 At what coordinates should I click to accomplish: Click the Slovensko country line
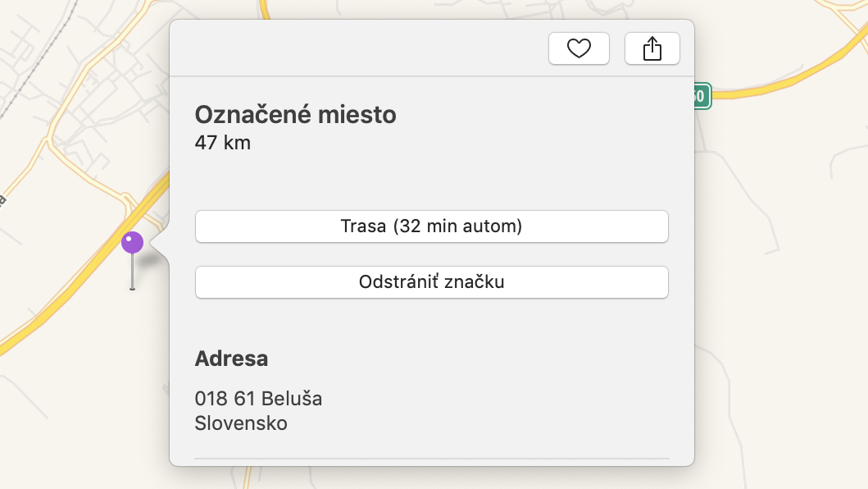point(241,423)
